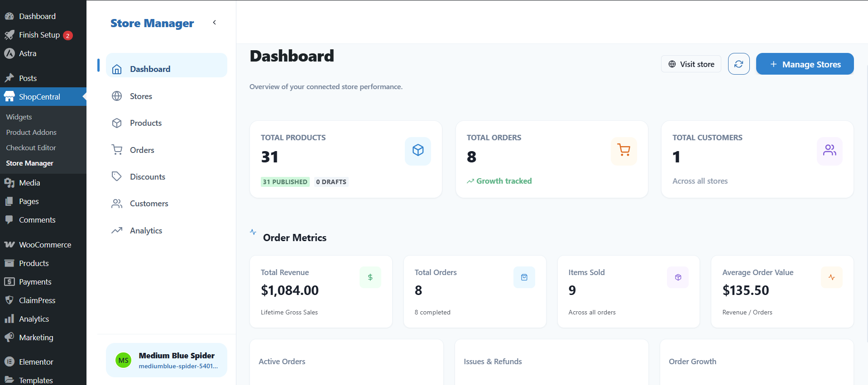
Task: Click the Manage Stores button
Action: (x=805, y=64)
